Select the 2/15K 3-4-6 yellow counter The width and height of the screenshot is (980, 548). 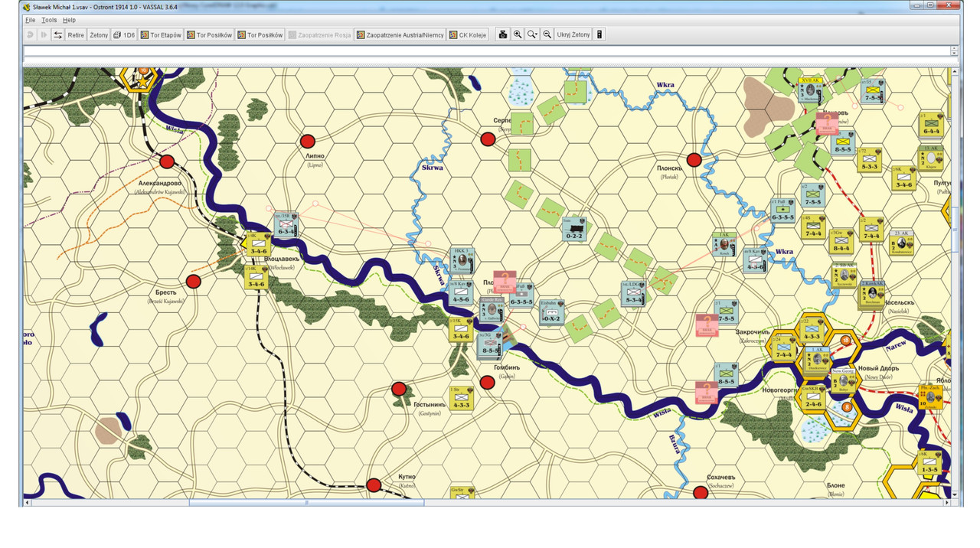point(461,330)
